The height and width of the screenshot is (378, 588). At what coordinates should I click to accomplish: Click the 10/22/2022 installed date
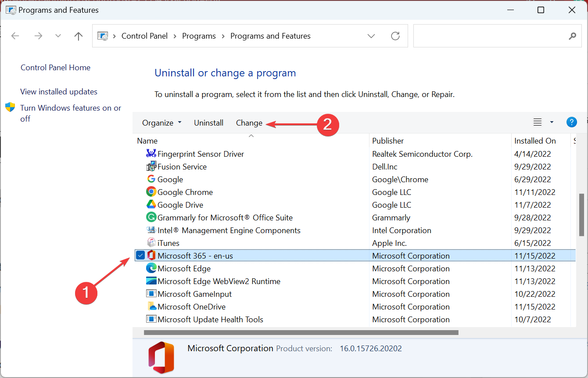click(x=535, y=294)
